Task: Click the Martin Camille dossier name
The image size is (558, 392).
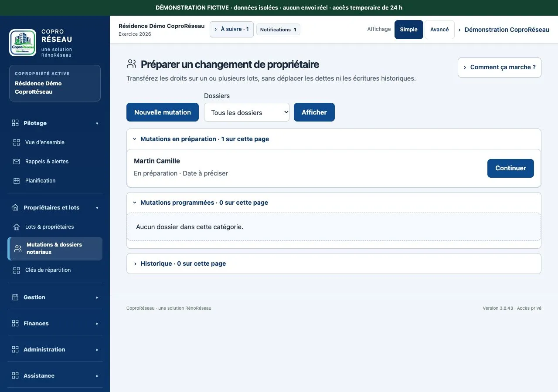Action: point(157,161)
